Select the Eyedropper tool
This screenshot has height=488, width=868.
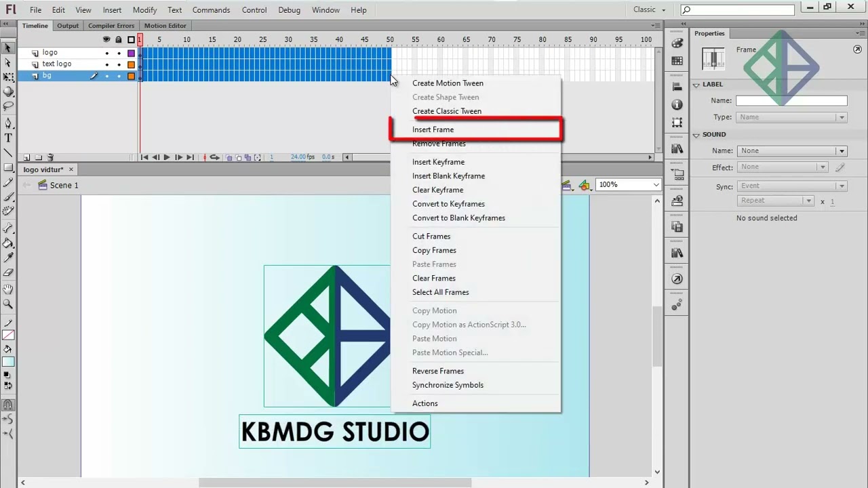point(8,258)
